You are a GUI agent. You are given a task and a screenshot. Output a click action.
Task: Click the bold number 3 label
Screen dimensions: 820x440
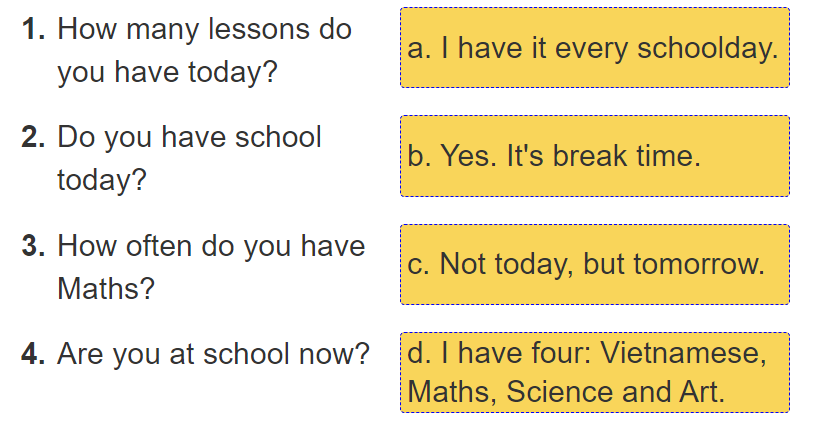click(x=34, y=245)
